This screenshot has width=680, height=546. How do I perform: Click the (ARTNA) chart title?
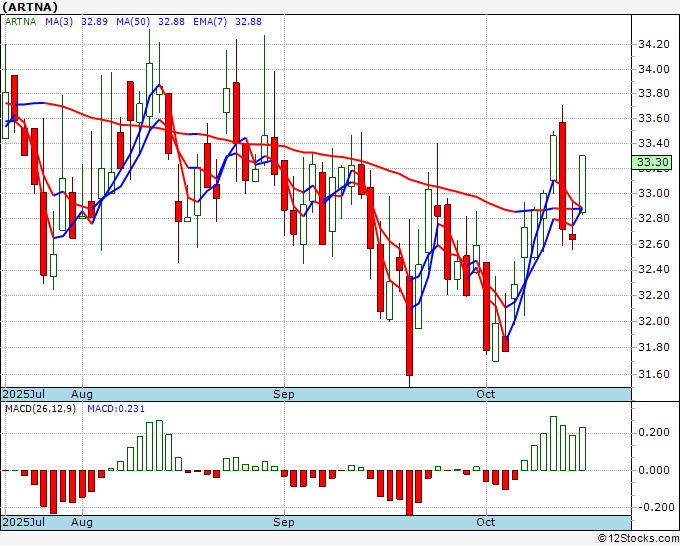point(30,7)
